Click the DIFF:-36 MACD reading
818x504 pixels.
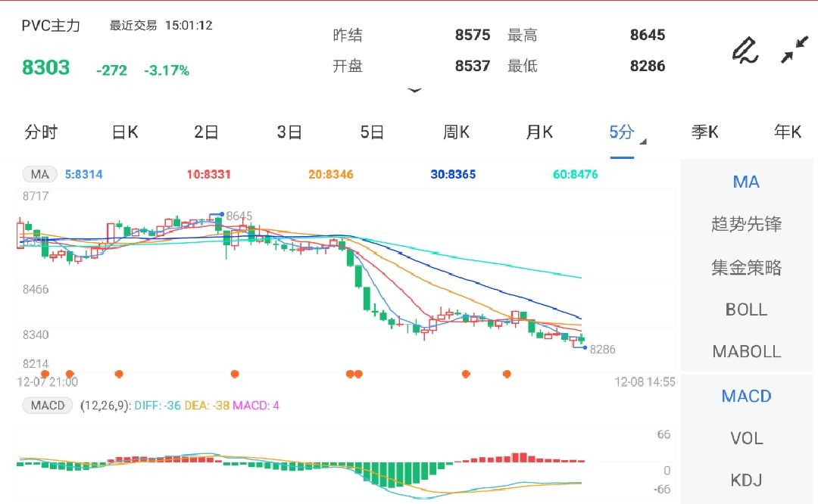click(x=158, y=406)
